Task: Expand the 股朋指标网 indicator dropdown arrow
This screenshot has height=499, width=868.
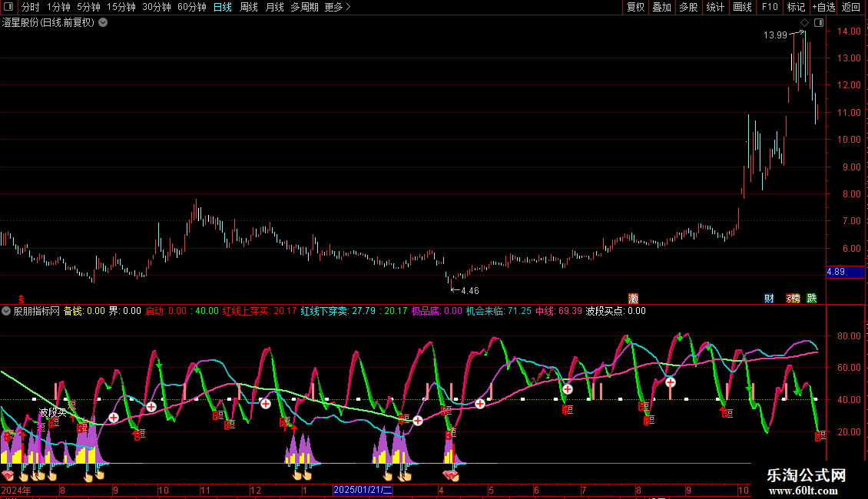Action: pos(6,311)
